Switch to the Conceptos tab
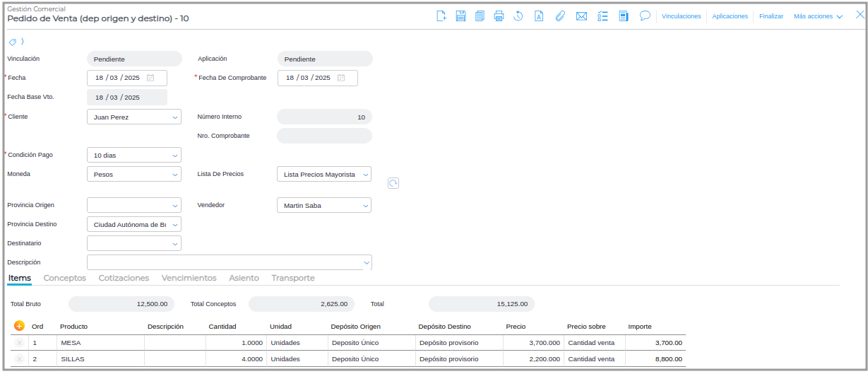 65,278
